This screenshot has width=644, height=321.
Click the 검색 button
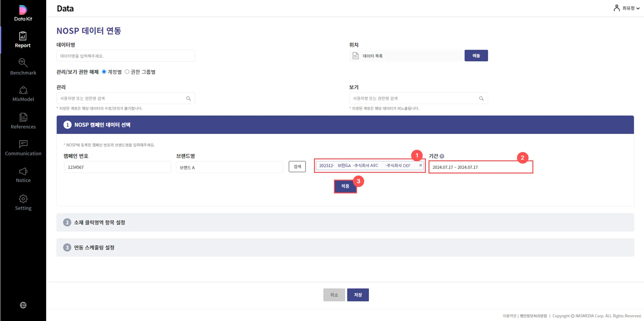pyautogui.click(x=297, y=166)
